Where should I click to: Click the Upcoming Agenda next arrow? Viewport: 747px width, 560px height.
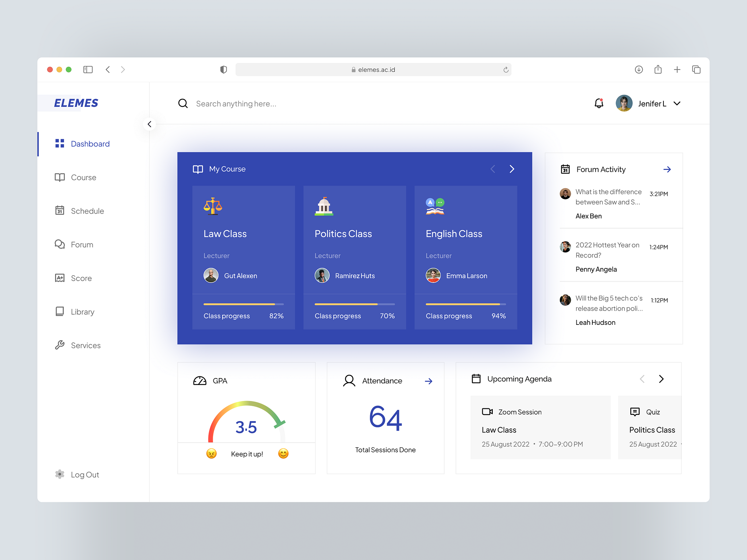pyautogui.click(x=661, y=379)
